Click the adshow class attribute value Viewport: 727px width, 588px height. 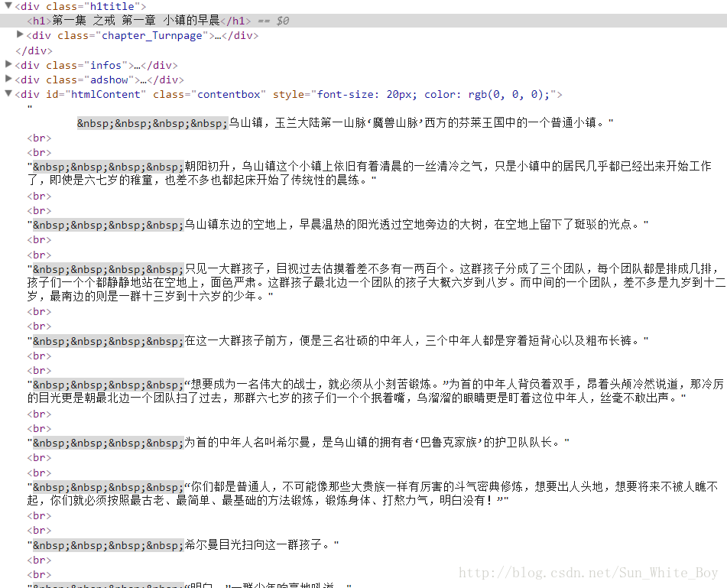coord(109,80)
